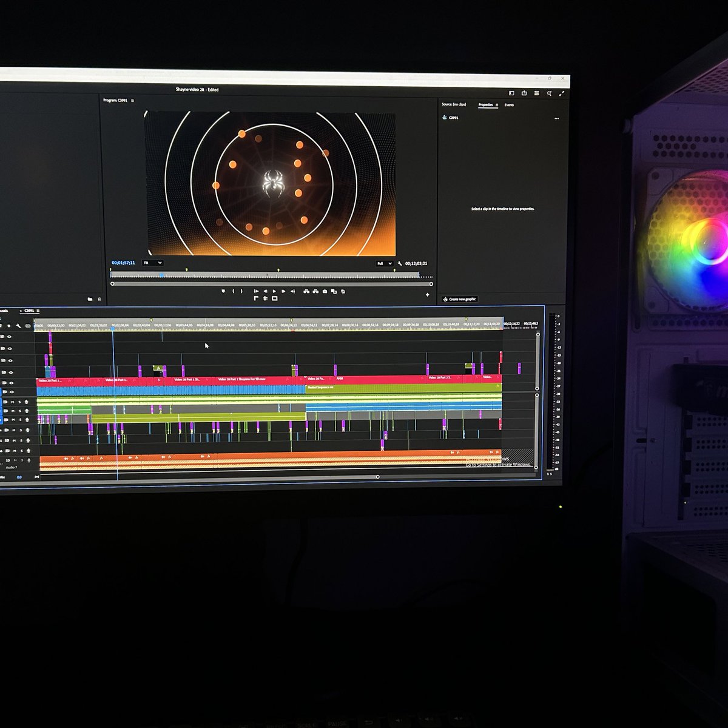The image size is (728, 728).
Task: Open the C3991 timeline tab menu
Action: pos(38,311)
